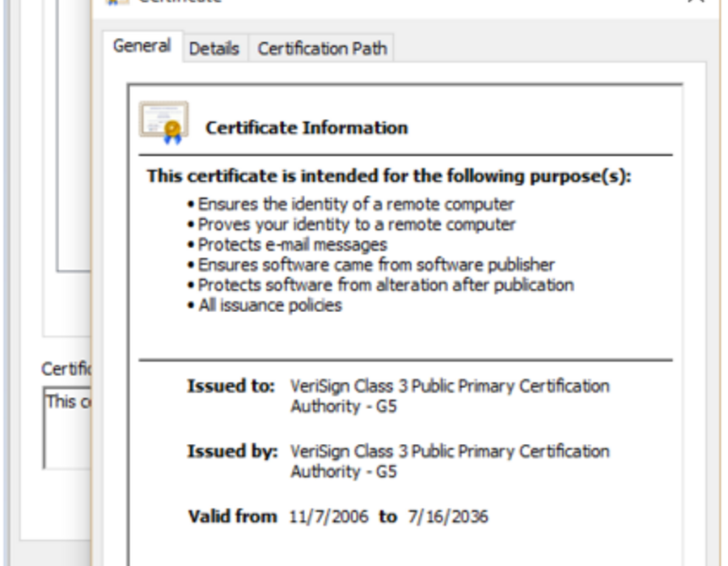This screenshot has width=728, height=566.
Task: Click the VeriSign name beside 'Issued to:'
Action: coord(450,396)
